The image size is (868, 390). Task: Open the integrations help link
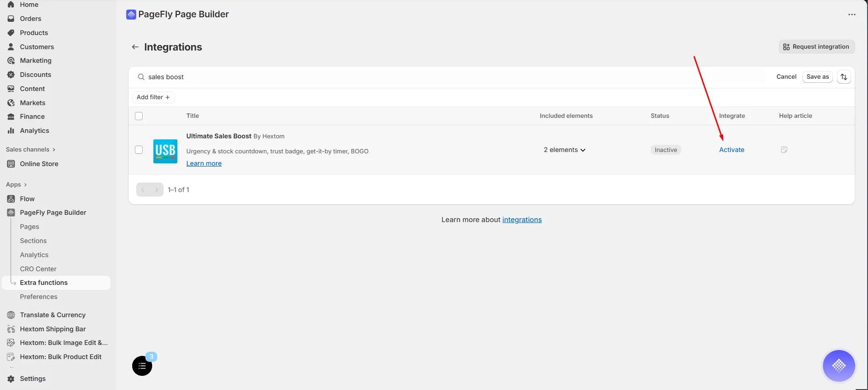coord(522,220)
